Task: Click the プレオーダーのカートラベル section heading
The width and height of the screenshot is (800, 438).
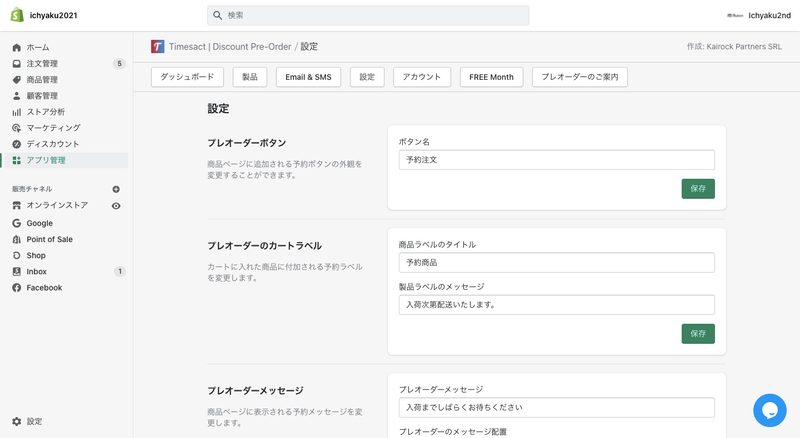Action: (x=264, y=246)
